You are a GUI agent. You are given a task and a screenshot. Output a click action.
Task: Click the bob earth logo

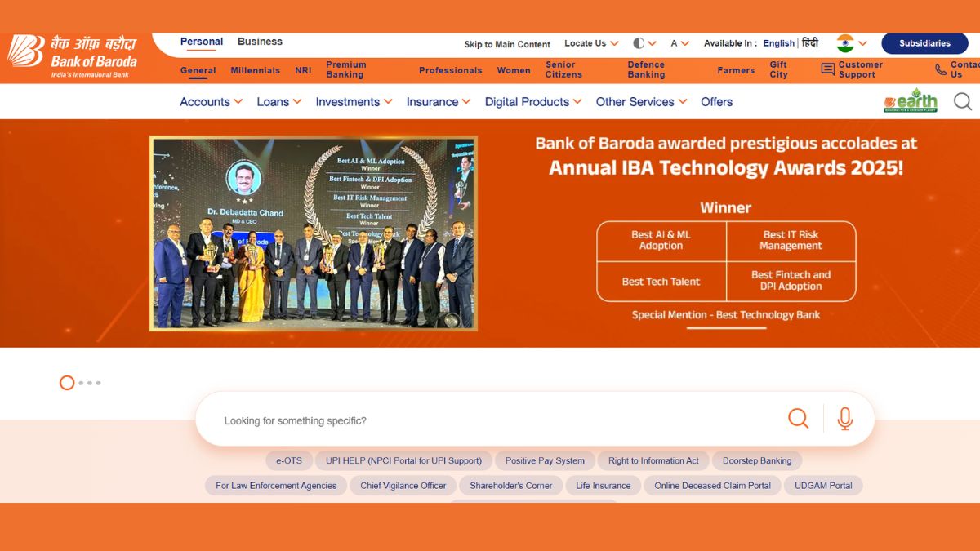point(910,100)
